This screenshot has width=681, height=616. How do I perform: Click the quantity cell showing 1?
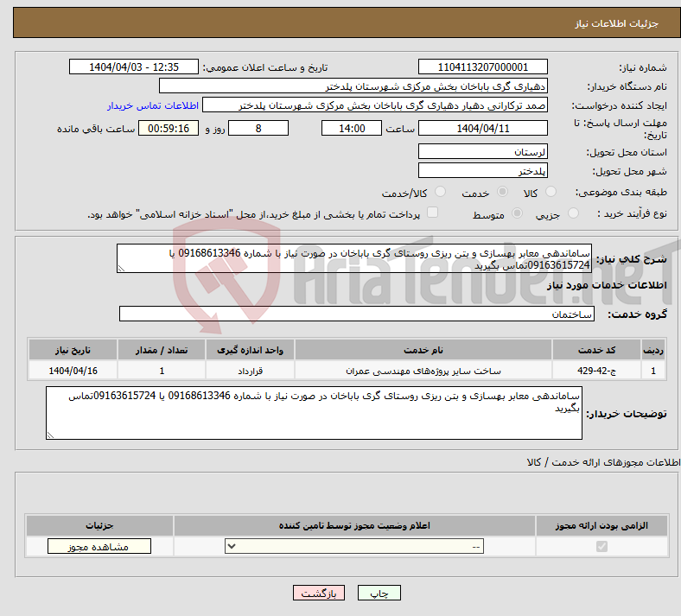point(162,371)
